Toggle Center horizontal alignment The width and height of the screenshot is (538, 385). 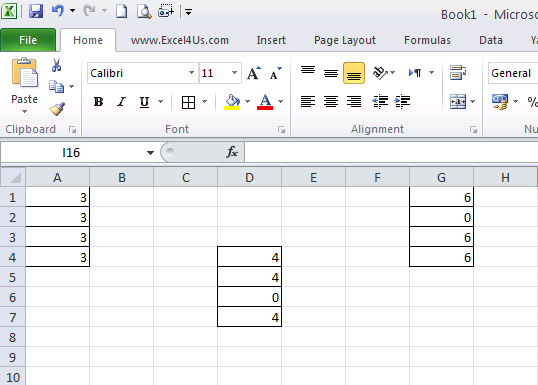point(331,102)
